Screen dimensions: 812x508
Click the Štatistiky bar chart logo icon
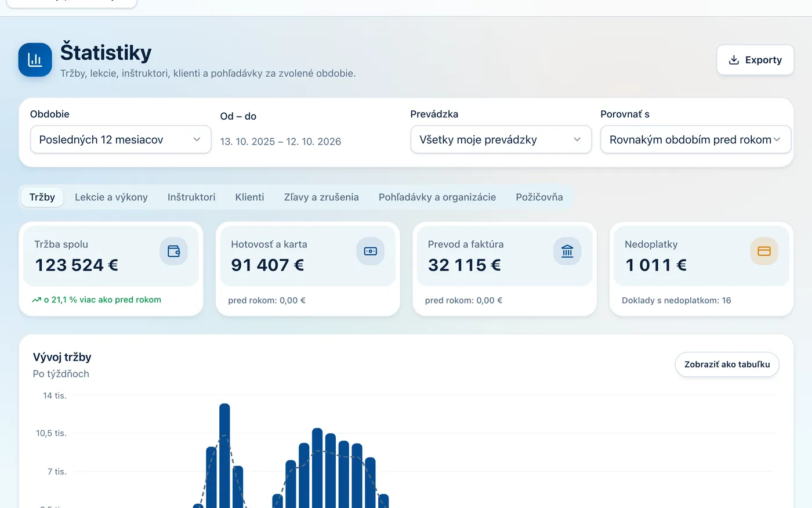point(35,60)
